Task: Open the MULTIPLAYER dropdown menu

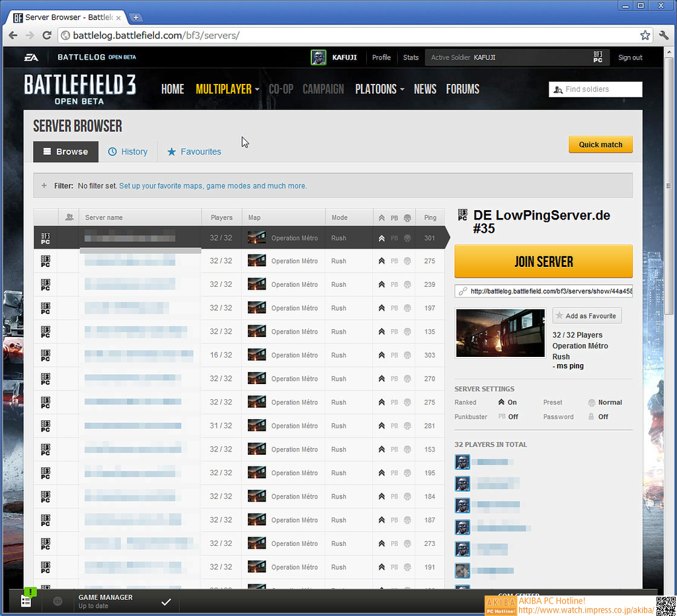Action: point(227,89)
